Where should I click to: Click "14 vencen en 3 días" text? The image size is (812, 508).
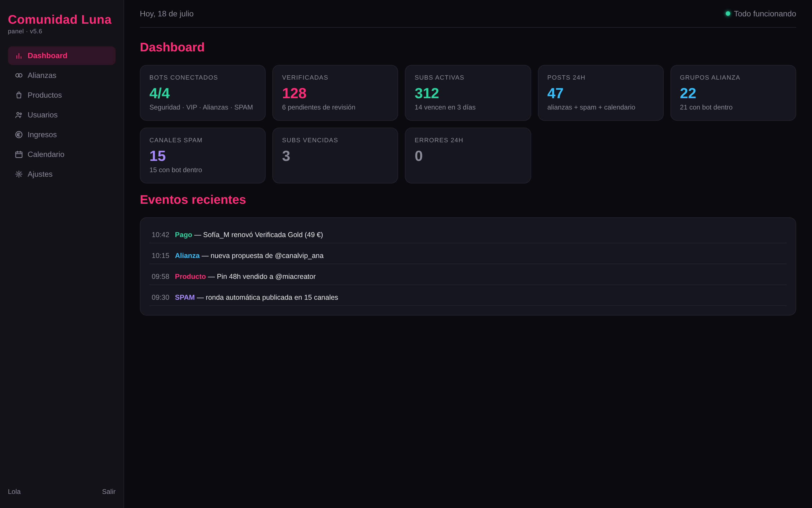tap(445, 107)
